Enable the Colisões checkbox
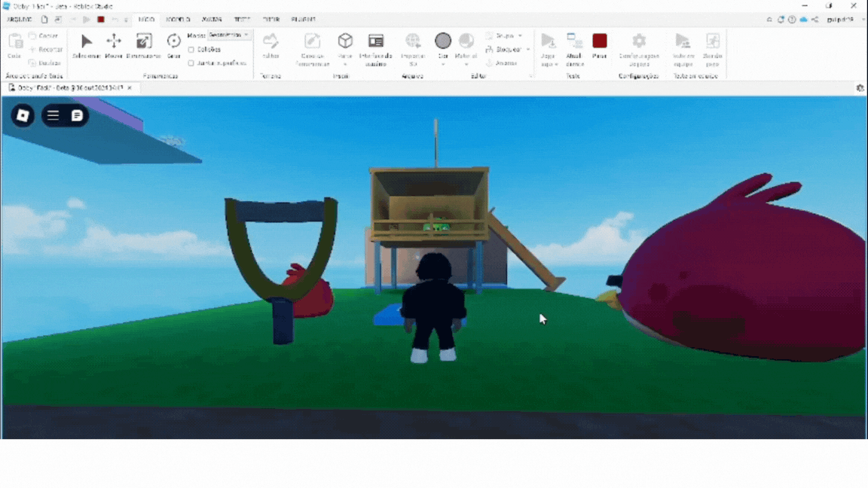This screenshot has height=488, width=868. pos(190,50)
